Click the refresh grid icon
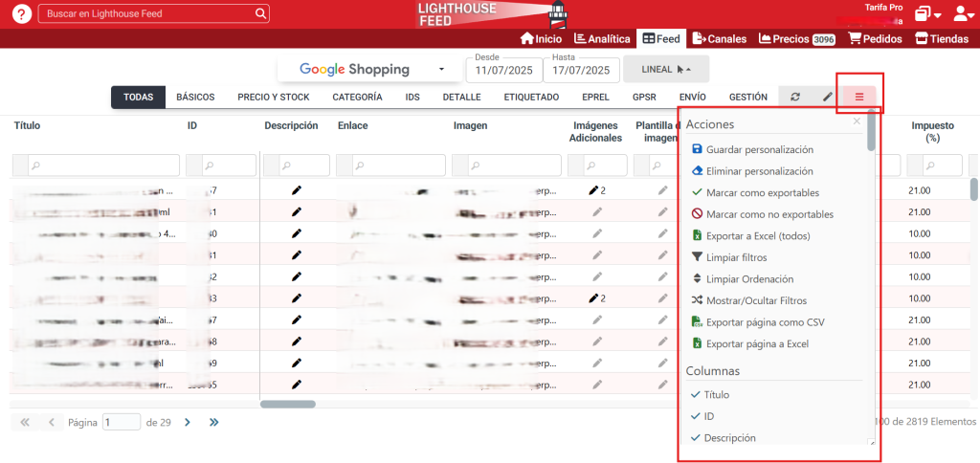This screenshot has height=463, width=980. (x=795, y=97)
